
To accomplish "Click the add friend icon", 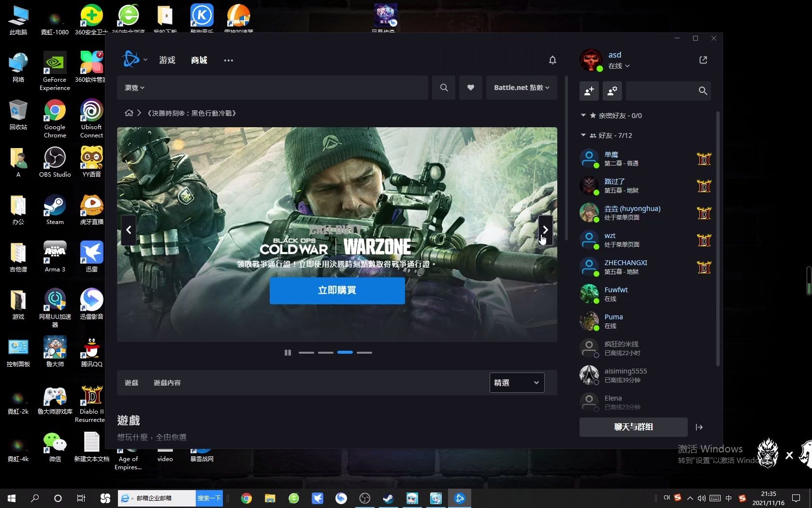I will click(589, 91).
